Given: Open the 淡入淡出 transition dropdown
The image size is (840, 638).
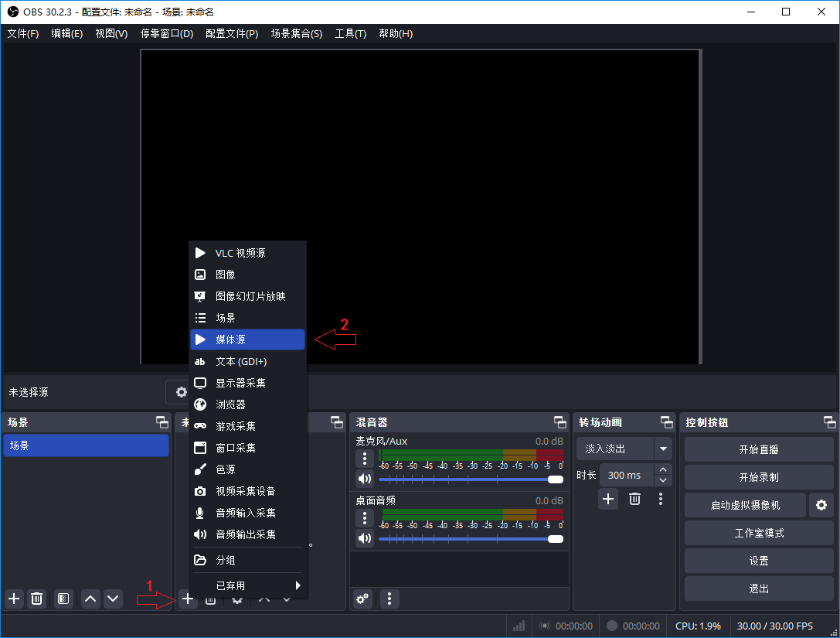Looking at the screenshot, I should pyautogui.click(x=662, y=449).
